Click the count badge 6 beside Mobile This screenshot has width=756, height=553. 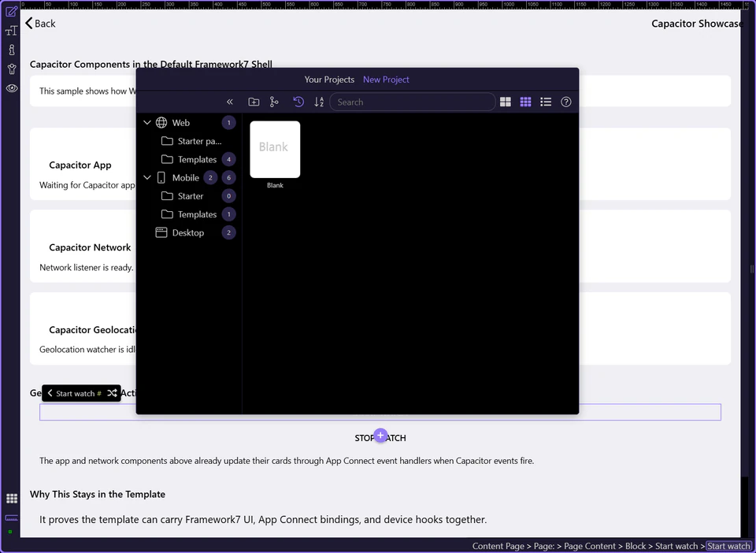tap(228, 177)
